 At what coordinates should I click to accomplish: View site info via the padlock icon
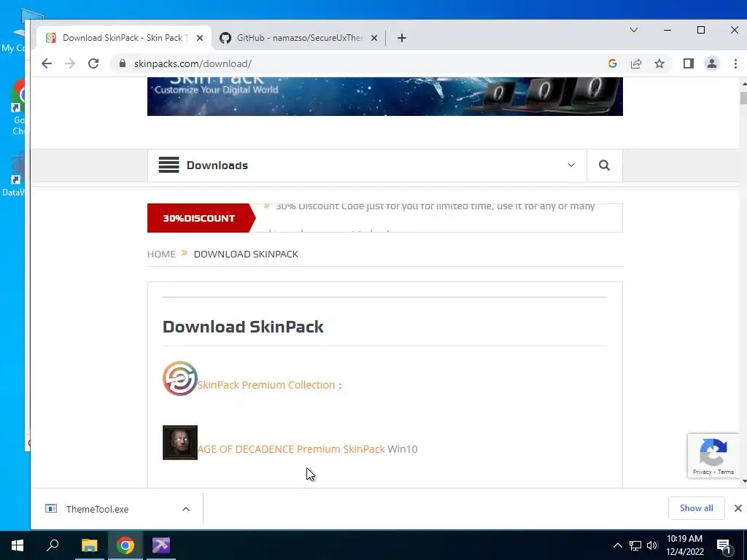tap(123, 63)
